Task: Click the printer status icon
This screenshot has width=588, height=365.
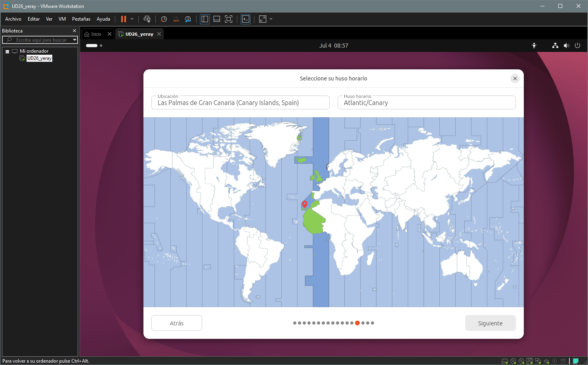Action: point(563,361)
